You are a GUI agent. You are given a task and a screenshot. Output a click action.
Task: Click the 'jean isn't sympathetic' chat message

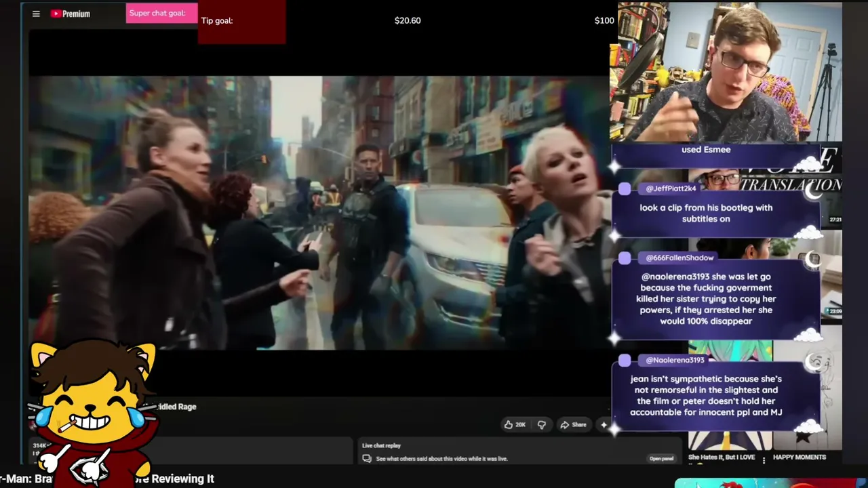[706, 396]
